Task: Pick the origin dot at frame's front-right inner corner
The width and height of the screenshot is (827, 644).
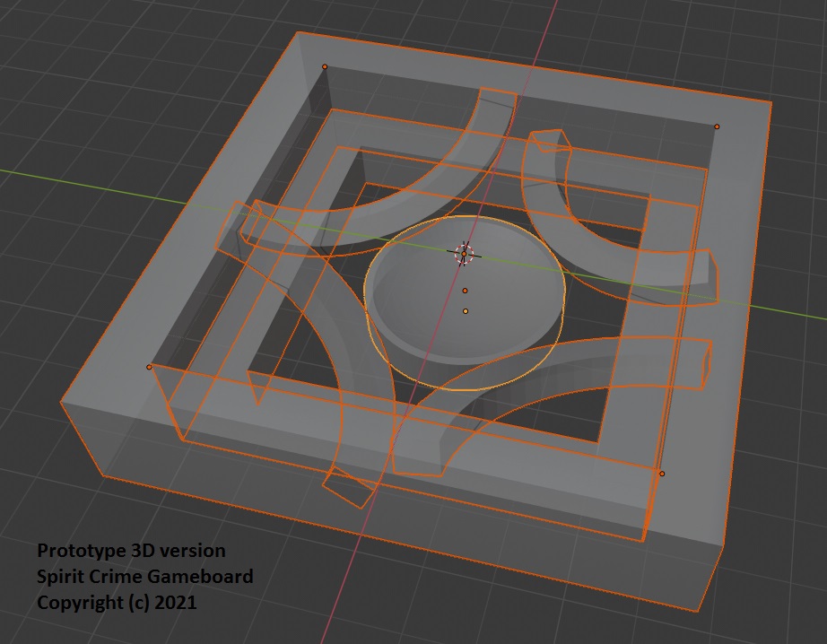Action: click(662, 474)
